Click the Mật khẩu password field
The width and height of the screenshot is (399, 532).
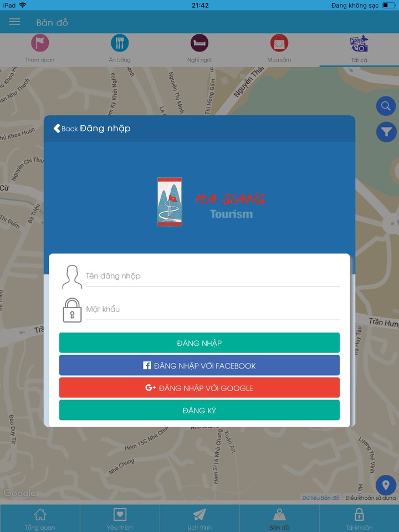pyautogui.click(x=213, y=309)
